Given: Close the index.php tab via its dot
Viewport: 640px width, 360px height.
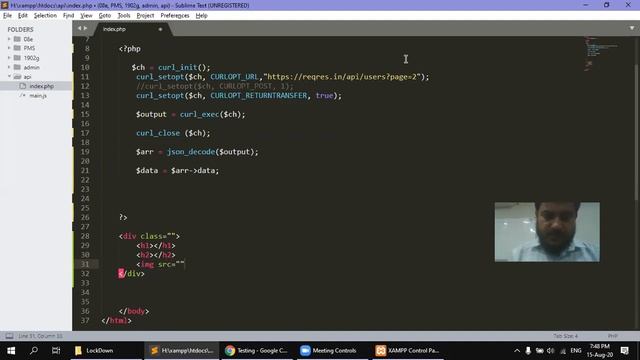Looking at the screenshot, I should pos(160,29).
